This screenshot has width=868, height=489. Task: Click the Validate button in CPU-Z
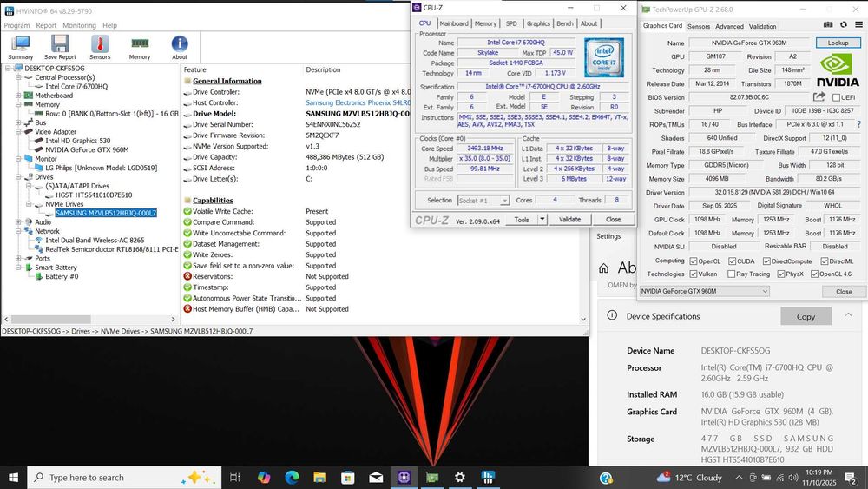(569, 219)
